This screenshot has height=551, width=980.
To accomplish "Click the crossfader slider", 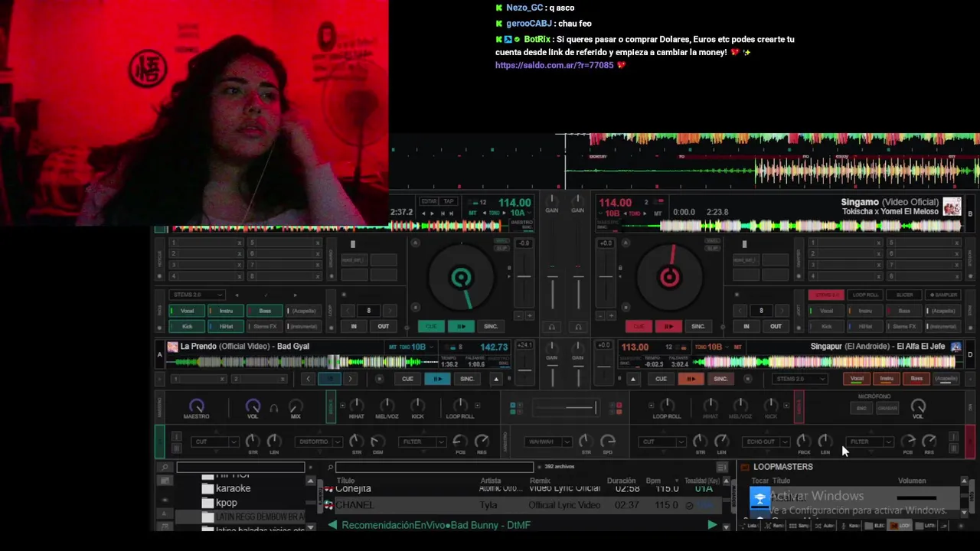I will (564, 409).
